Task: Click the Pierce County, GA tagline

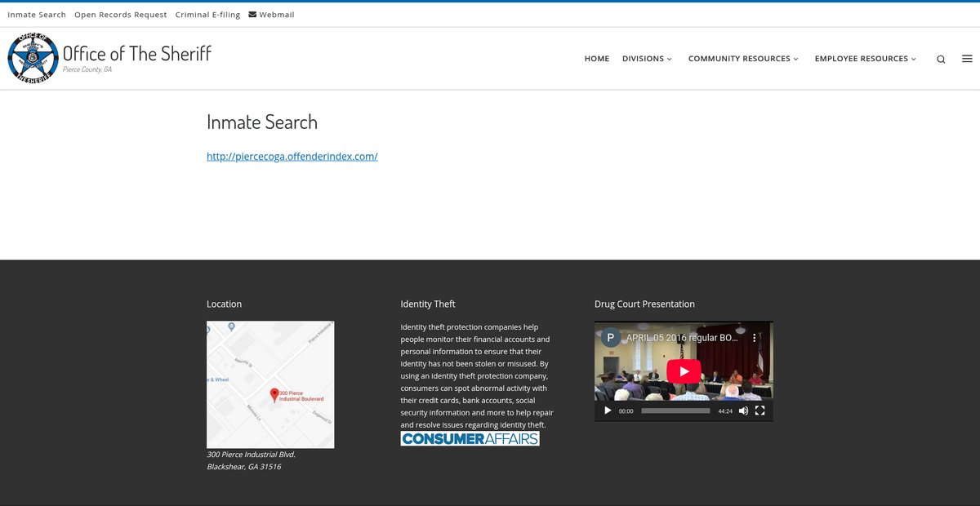Action: tap(87, 70)
